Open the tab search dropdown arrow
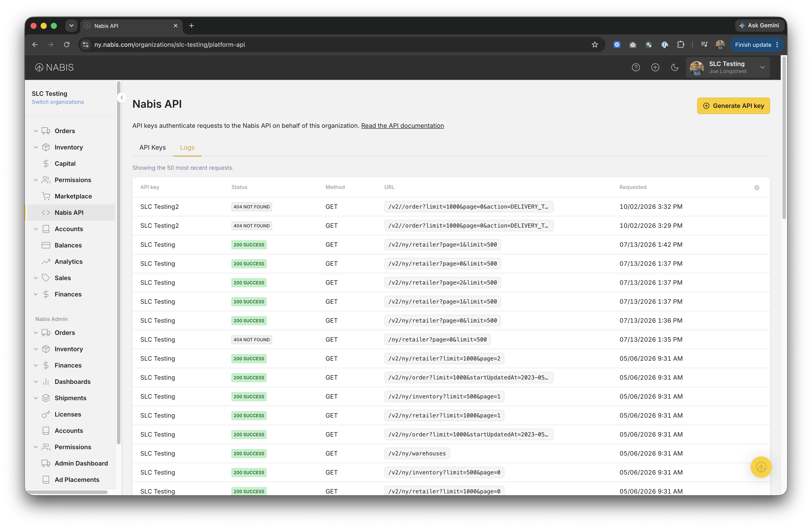The height and width of the screenshot is (528, 812). click(x=71, y=26)
